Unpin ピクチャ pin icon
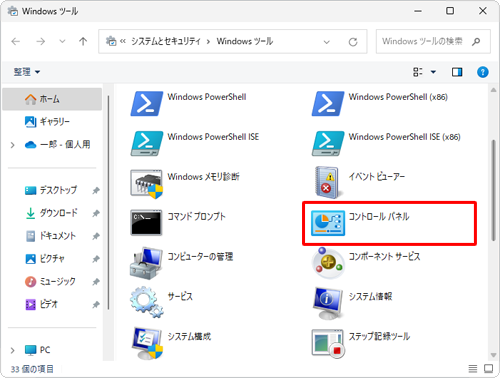This screenshot has width=500, height=378. click(x=96, y=259)
